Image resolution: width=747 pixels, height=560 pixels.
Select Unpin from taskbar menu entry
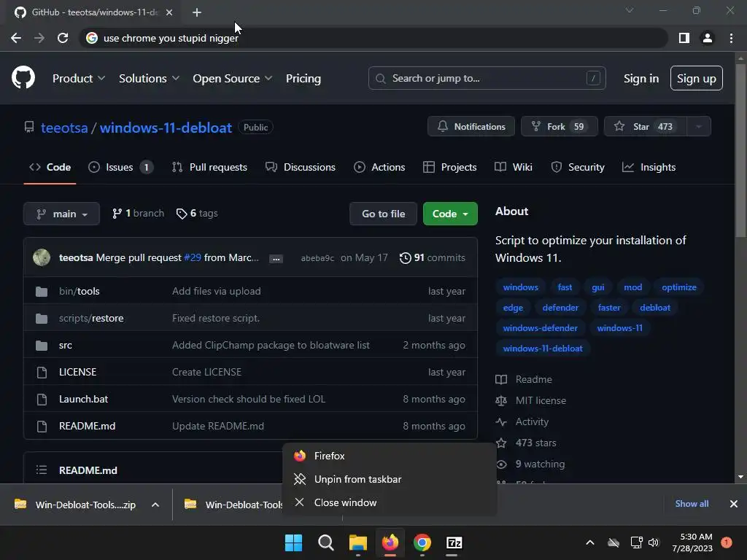[x=390, y=479]
